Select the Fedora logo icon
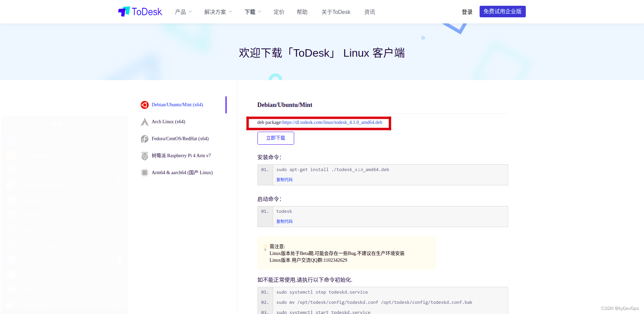644x314 pixels. [x=145, y=139]
